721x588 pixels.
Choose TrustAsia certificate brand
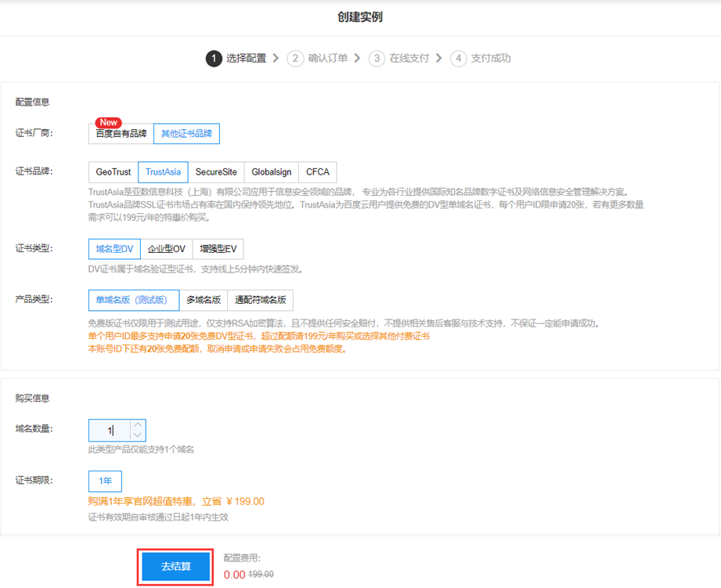(163, 172)
